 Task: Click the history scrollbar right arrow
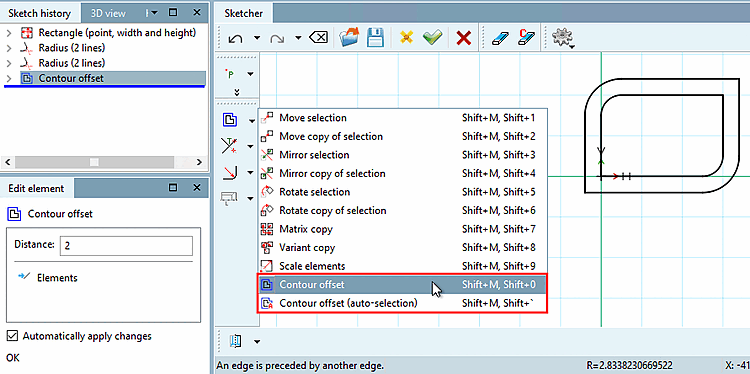pyautogui.click(x=199, y=163)
